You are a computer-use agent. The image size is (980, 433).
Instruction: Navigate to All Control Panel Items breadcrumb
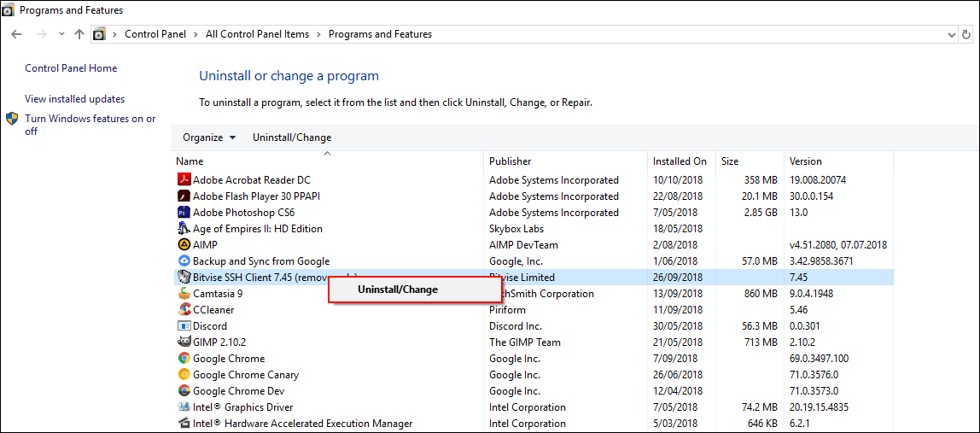258,34
